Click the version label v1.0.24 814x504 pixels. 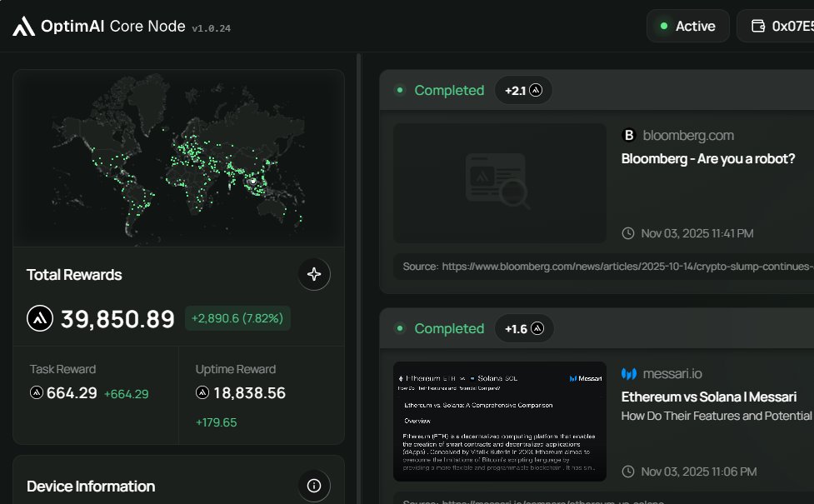(x=212, y=28)
